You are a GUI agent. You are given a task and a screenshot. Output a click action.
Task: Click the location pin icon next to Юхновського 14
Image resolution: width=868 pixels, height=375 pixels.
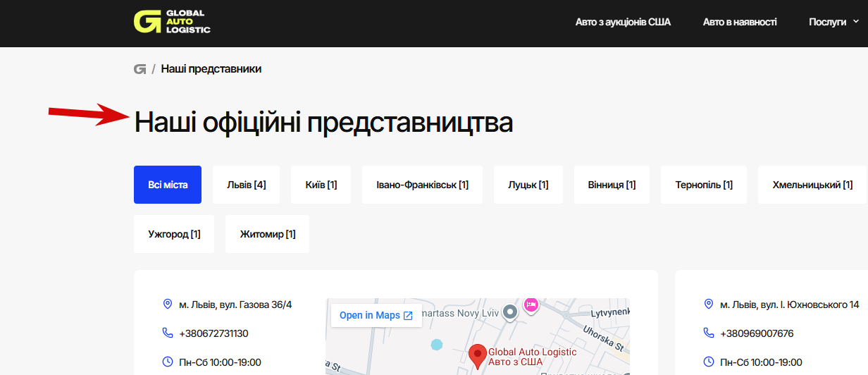point(709,305)
